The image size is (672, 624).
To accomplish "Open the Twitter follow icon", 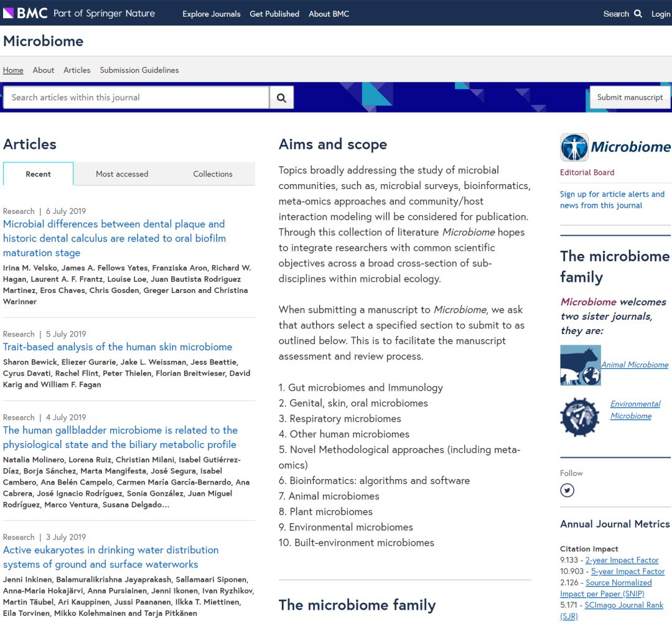I will pos(567,490).
